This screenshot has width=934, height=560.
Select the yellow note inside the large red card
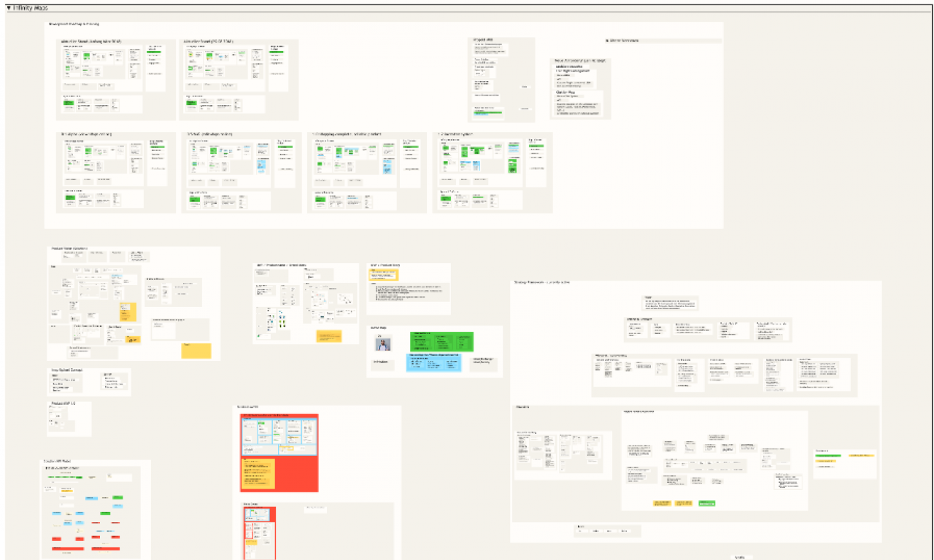point(258,474)
